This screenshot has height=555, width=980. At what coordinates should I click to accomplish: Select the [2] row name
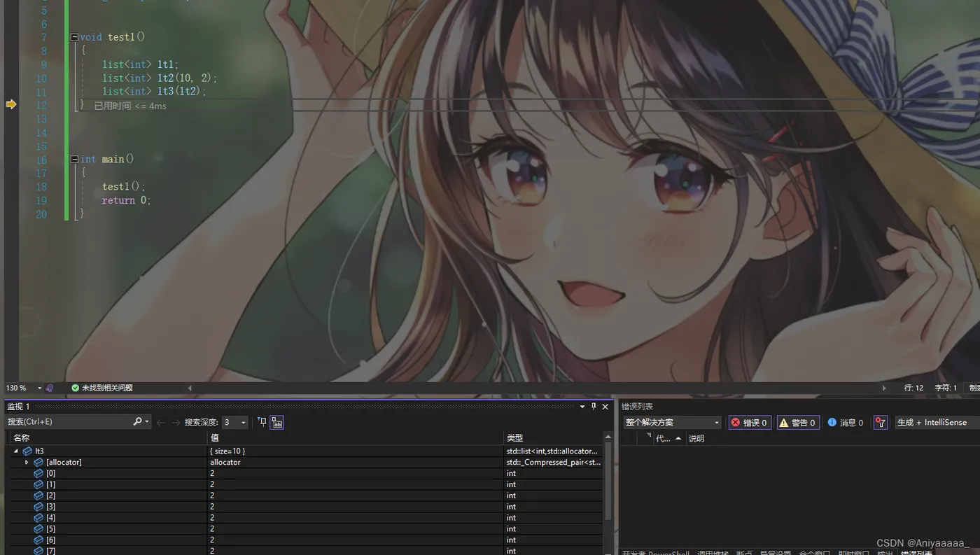tap(50, 496)
